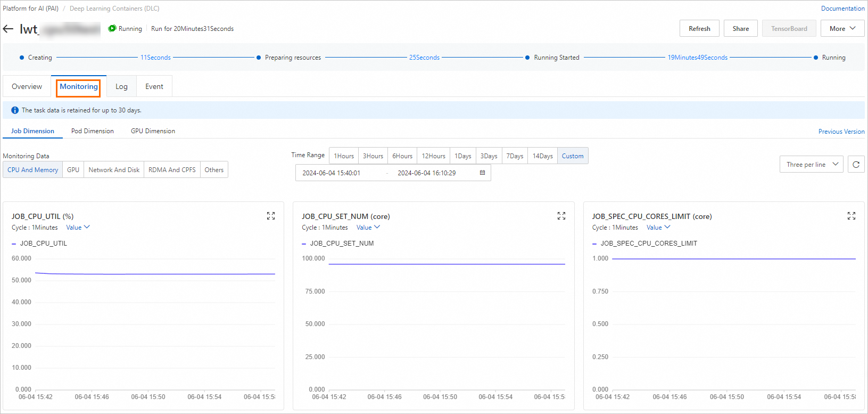Image resolution: width=868 pixels, height=414 pixels.
Task: Click the JOB_SPEC_CPU_CORES_LIMIT (core) chart title
Action: [x=652, y=216]
